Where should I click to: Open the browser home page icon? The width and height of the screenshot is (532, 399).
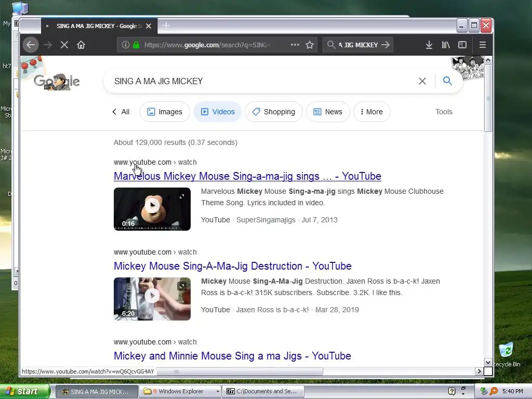pos(81,45)
